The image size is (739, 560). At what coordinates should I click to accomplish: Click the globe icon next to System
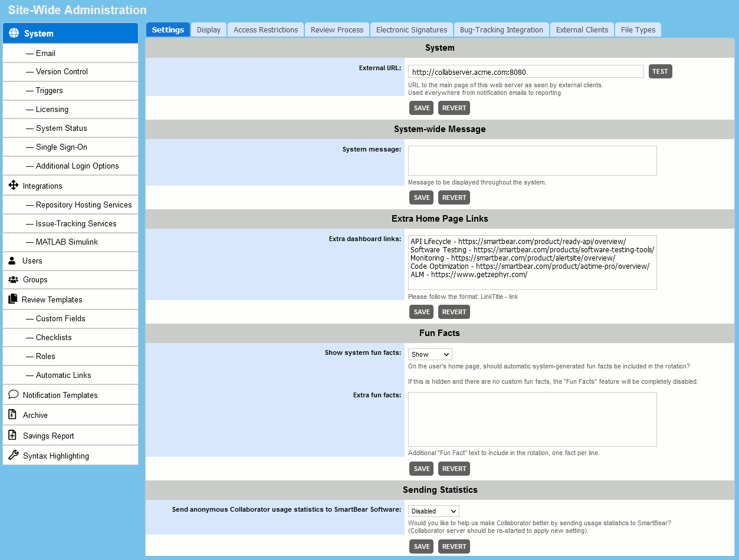point(14,34)
